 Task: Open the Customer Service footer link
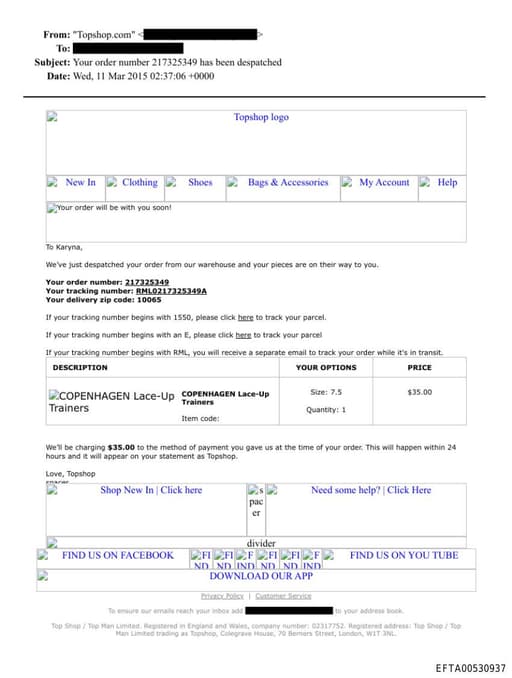pos(283,596)
